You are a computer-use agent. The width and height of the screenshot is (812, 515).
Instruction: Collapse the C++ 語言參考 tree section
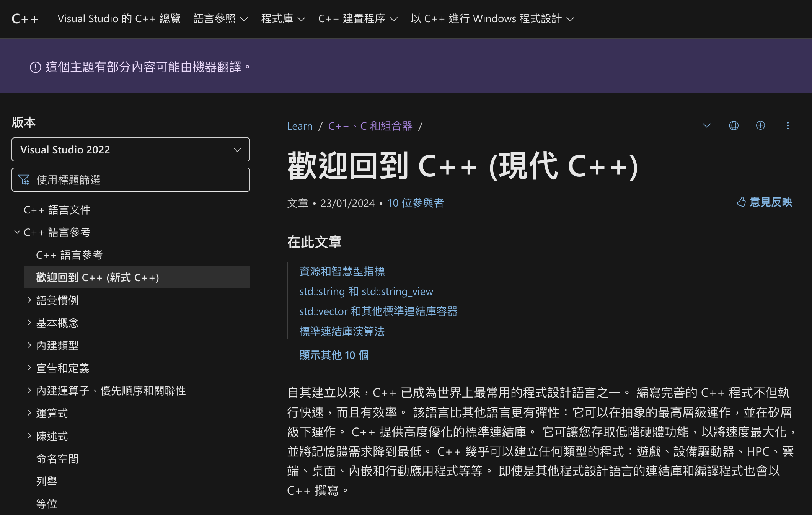[17, 232]
